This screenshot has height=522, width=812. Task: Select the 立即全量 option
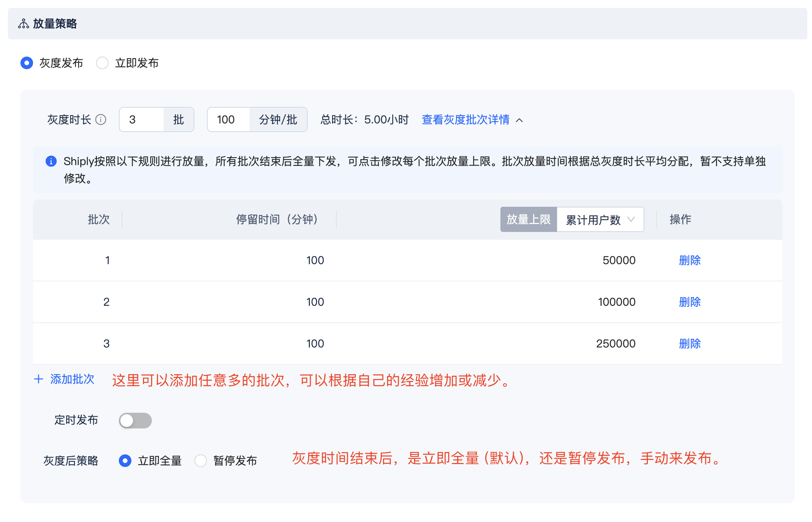pos(125,461)
